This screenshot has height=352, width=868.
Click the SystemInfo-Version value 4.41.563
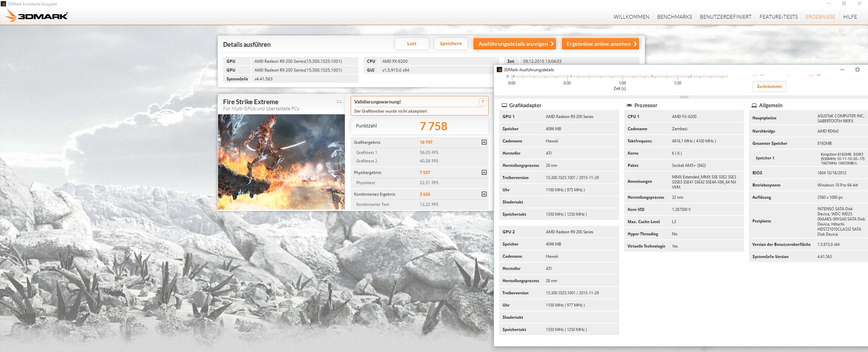825,257
